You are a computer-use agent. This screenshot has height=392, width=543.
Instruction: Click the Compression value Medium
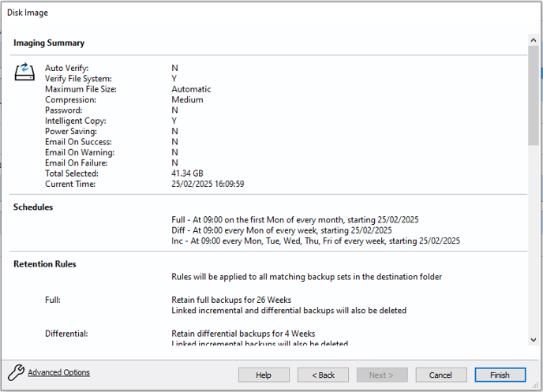tap(187, 100)
